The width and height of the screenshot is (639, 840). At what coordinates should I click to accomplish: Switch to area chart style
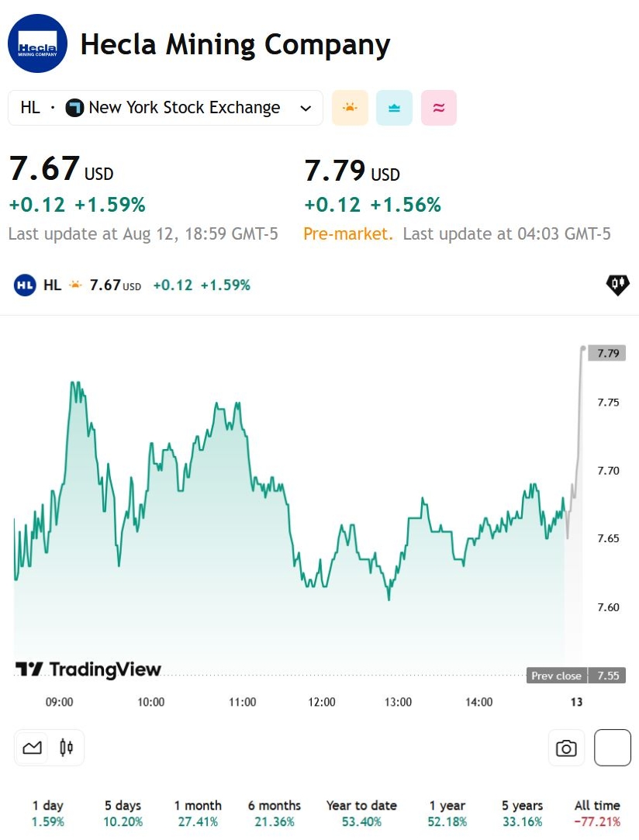[x=32, y=748]
